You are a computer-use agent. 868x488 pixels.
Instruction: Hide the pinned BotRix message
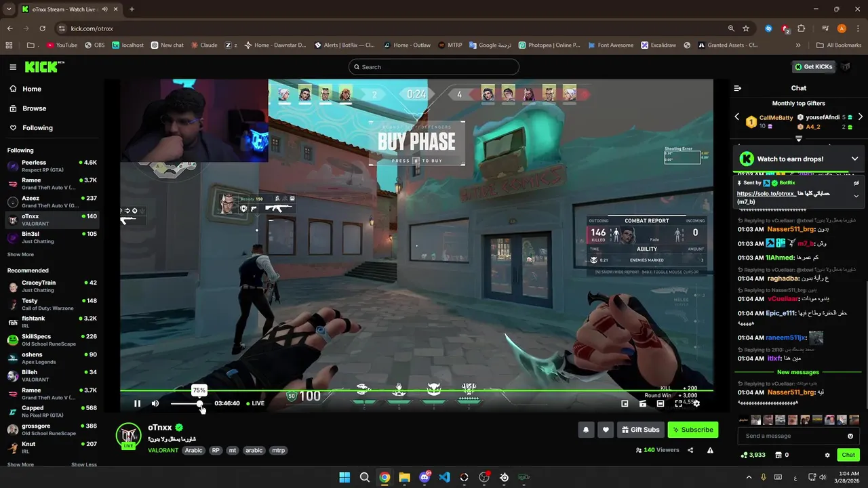point(856,183)
